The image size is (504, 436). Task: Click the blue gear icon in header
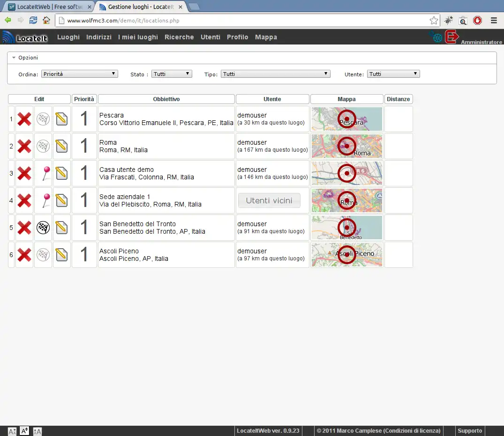437,37
